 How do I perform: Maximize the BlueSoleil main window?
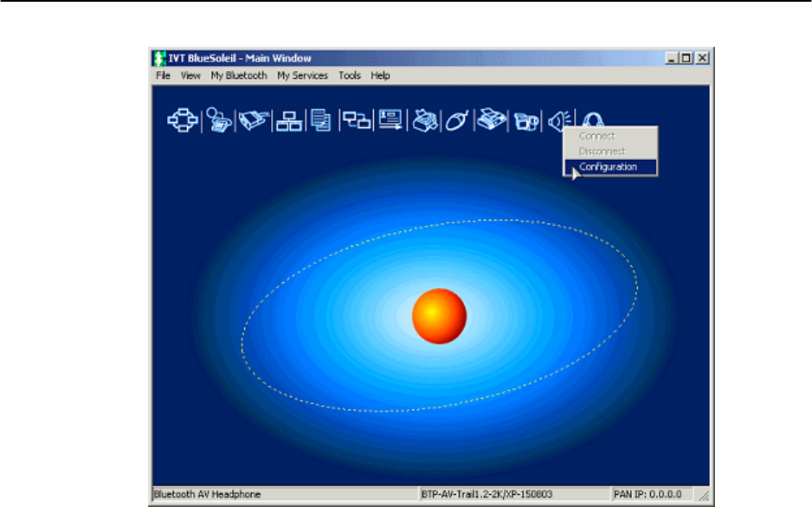686,59
